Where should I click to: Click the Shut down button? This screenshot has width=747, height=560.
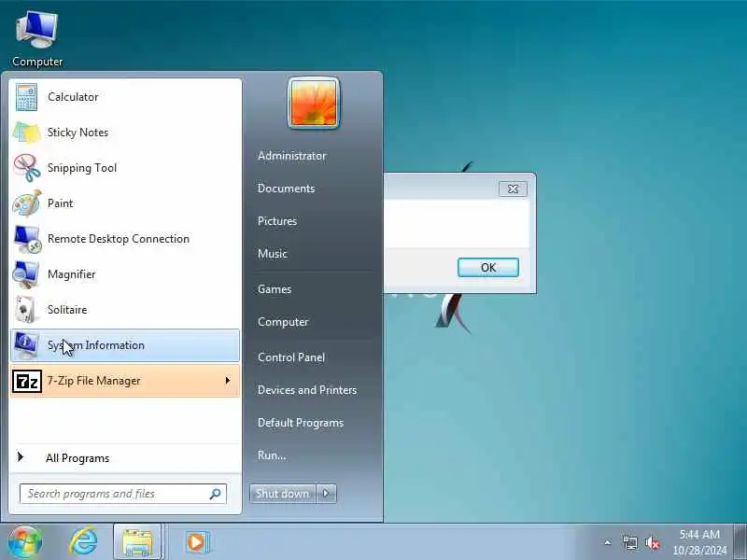(x=283, y=494)
